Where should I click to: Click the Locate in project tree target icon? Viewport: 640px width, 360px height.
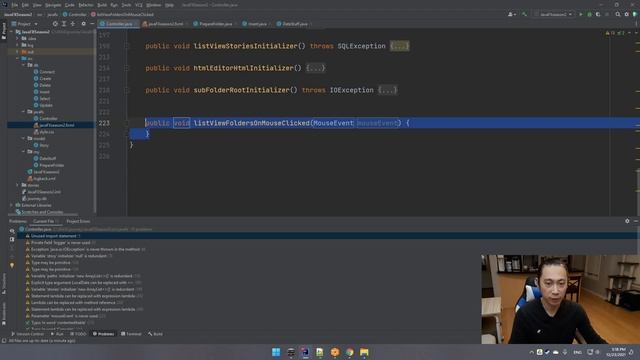[x=55, y=24]
